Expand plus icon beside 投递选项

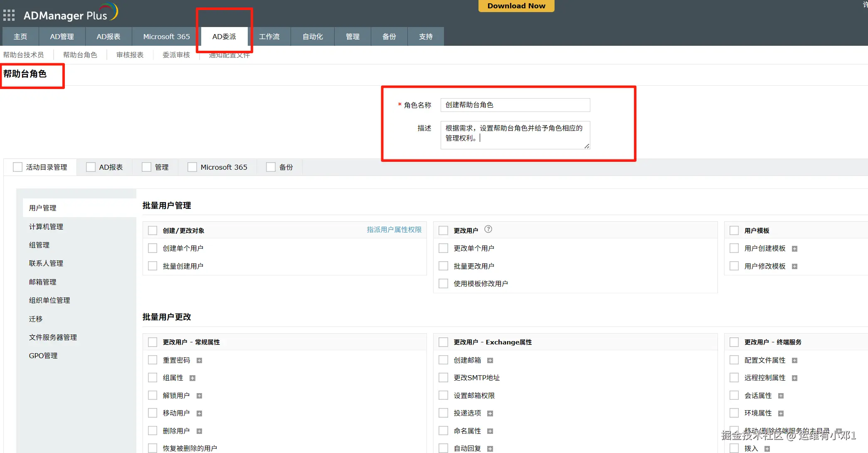[490, 413]
